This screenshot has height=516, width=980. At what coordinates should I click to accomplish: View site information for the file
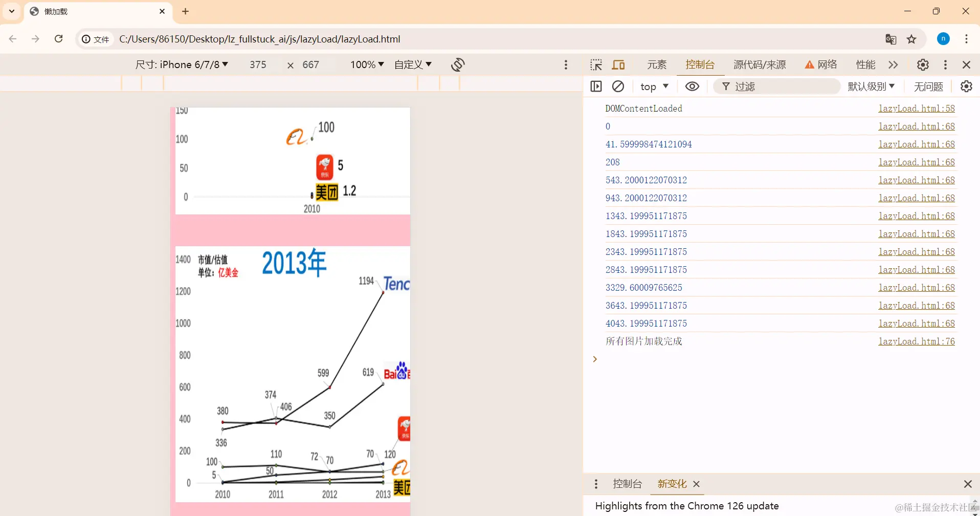(x=96, y=39)
